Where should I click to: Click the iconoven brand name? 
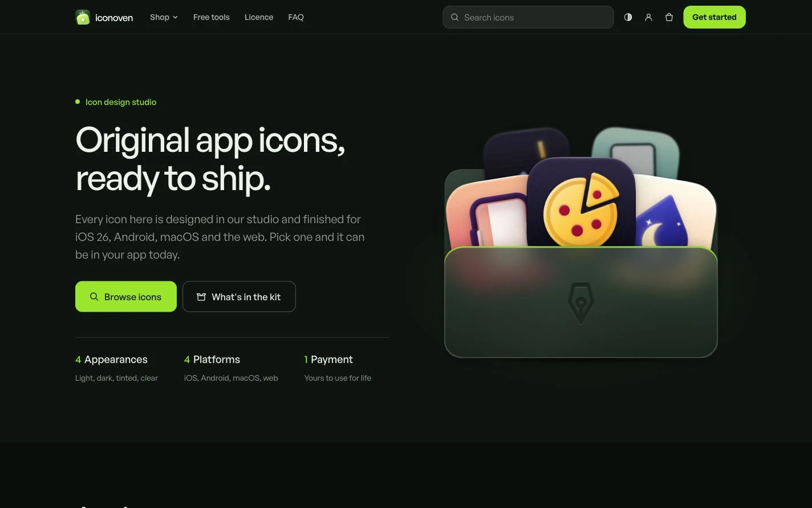[114, 18]
